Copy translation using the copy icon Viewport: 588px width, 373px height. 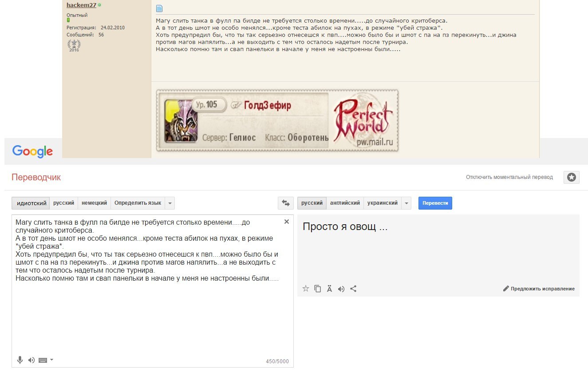click(x=317, y=289)
